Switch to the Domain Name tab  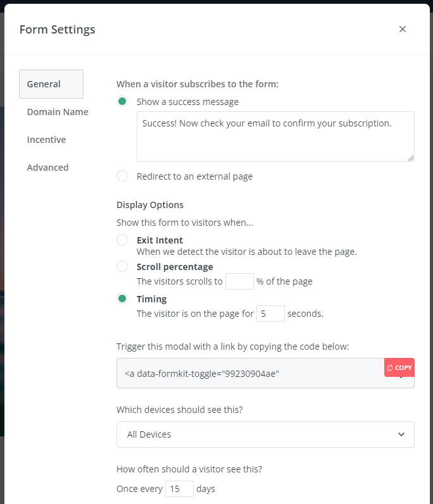click(58, 112)
